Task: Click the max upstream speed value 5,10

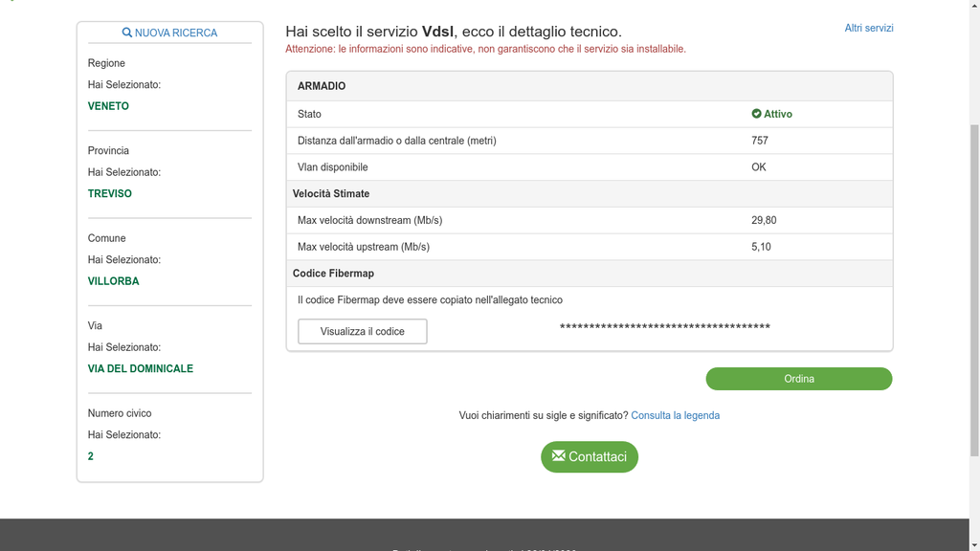Action: coord(761,247)
